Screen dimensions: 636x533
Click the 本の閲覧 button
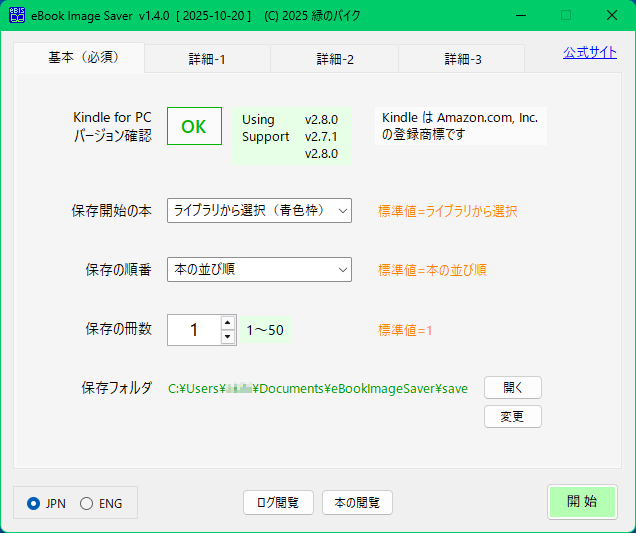(x=357, y=502)
